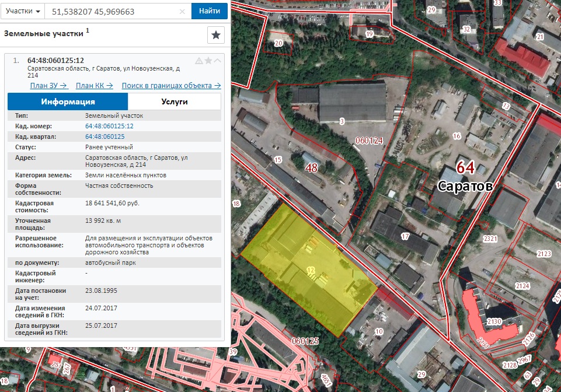Collapse the result card with the chevron
Screen dimensions: 561x392
pyautogui.click(x=217, y=61)
